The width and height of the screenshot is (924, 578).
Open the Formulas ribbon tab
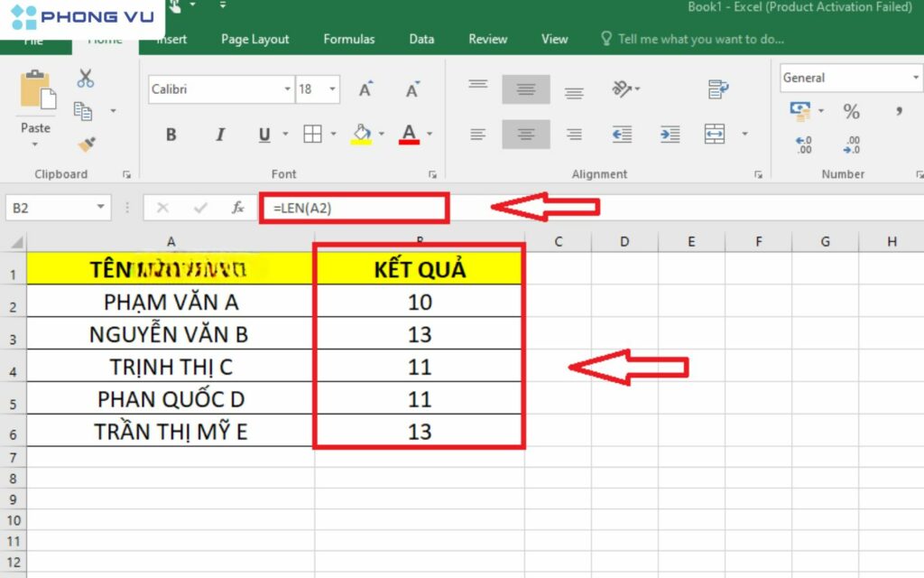(349, 39)
